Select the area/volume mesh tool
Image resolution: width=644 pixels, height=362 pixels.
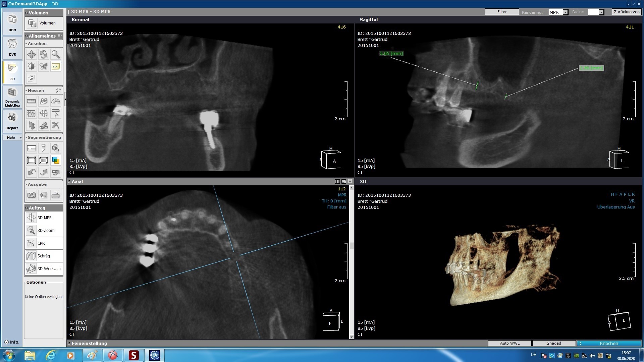click(44, 113)
